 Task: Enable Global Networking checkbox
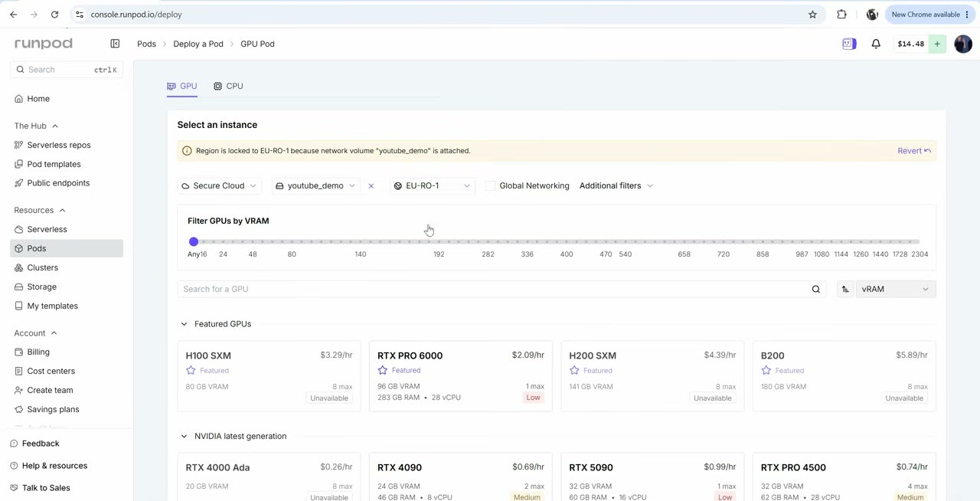coord(491,186)
